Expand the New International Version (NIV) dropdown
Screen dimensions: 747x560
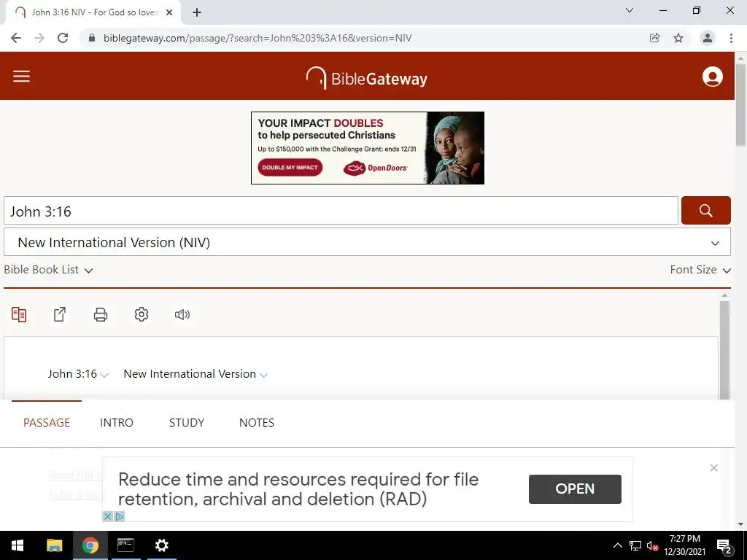(x=367, y=242)
